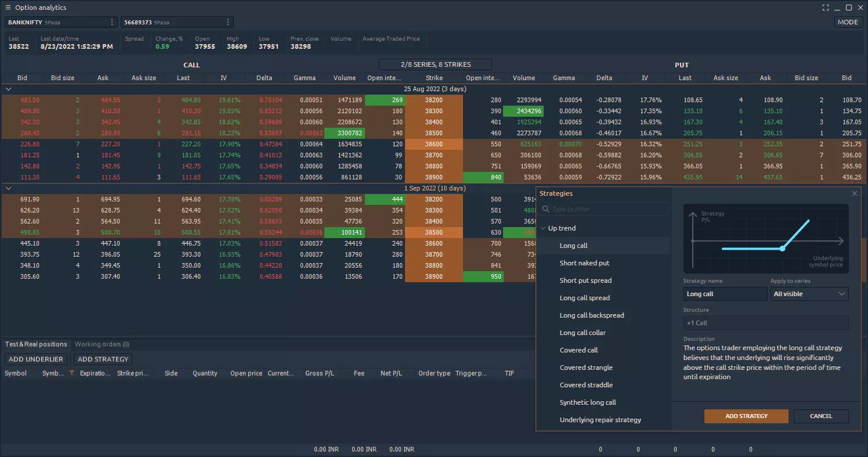This screenshot has width=868, height=457.
Task: Click the 38600 strike in 25 Aug series
Action: tap(434, 144)
